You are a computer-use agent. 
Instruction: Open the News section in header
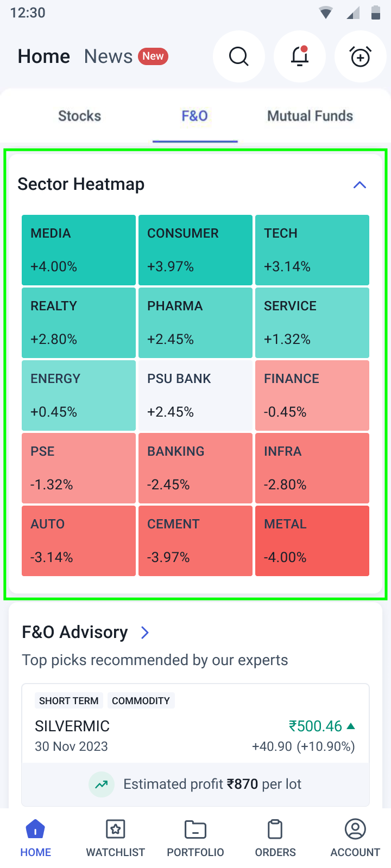109,56
